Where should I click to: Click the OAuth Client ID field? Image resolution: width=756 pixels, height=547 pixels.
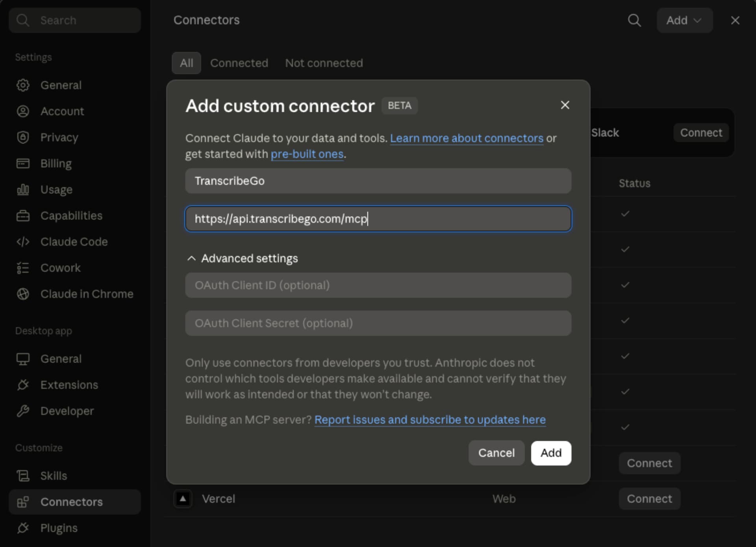click(378, 285)
